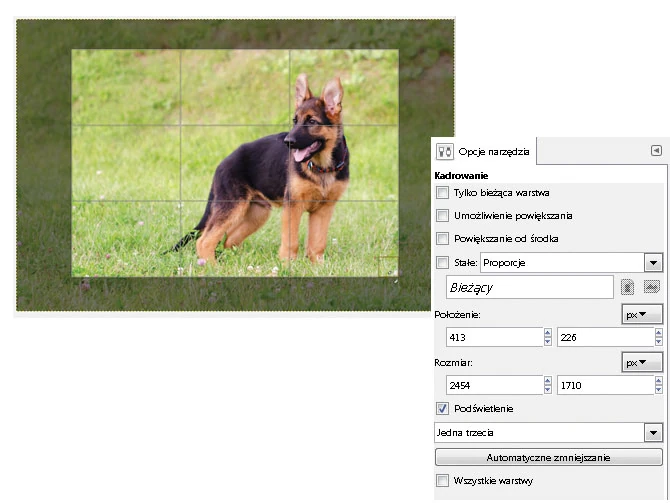The image size is (670, 503).
Task: Click bottom-right crop handle on canvas
Action: [388, 267]
